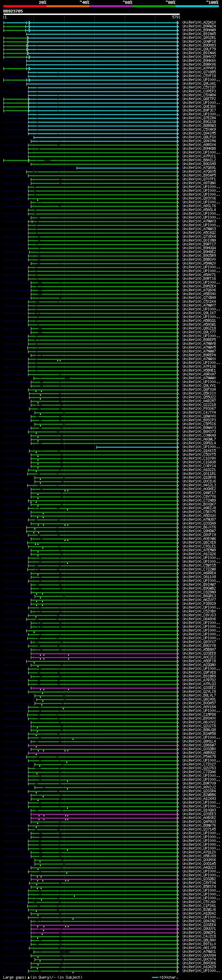
Task: Select the UniRef100_A1D2Z1 label
Action: pyautogui.click(x=199, y=470)
